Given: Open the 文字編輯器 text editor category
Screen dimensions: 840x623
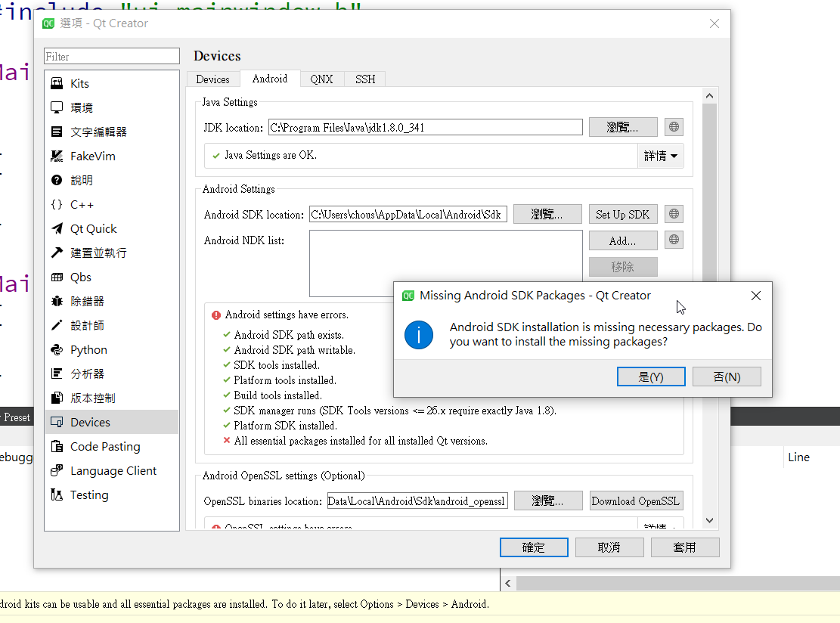Looking at the screenshot, I should (x=111, y=132).
